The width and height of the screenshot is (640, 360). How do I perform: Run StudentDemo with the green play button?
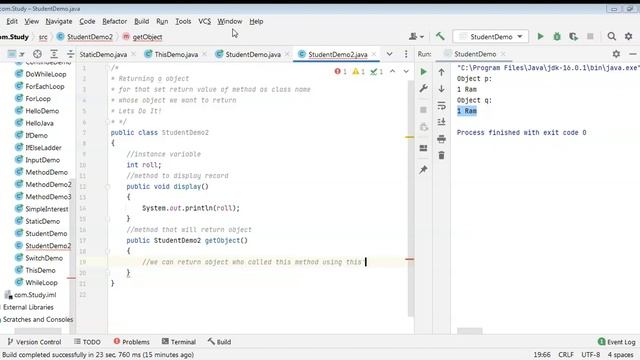pyautogui.click(x=540, y=37)
